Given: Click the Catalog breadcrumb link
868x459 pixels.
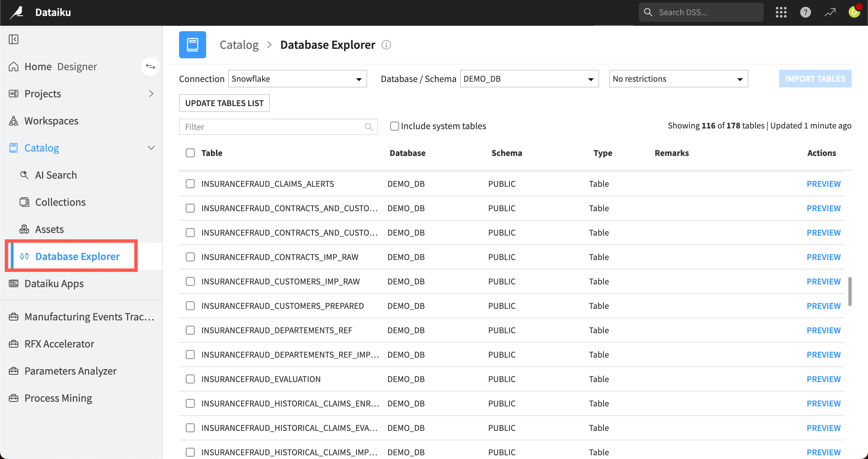Looking at the screenshot, I should pos(239,45).
